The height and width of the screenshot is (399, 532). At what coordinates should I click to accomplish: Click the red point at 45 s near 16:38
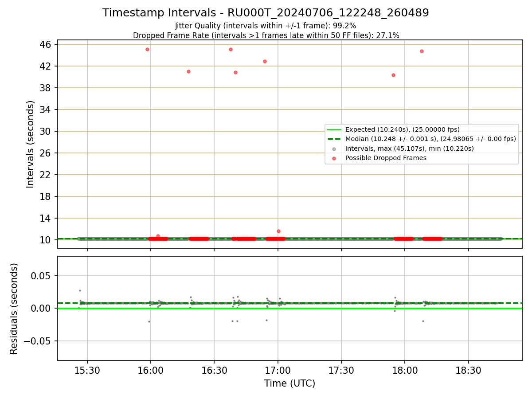point(231,49)
